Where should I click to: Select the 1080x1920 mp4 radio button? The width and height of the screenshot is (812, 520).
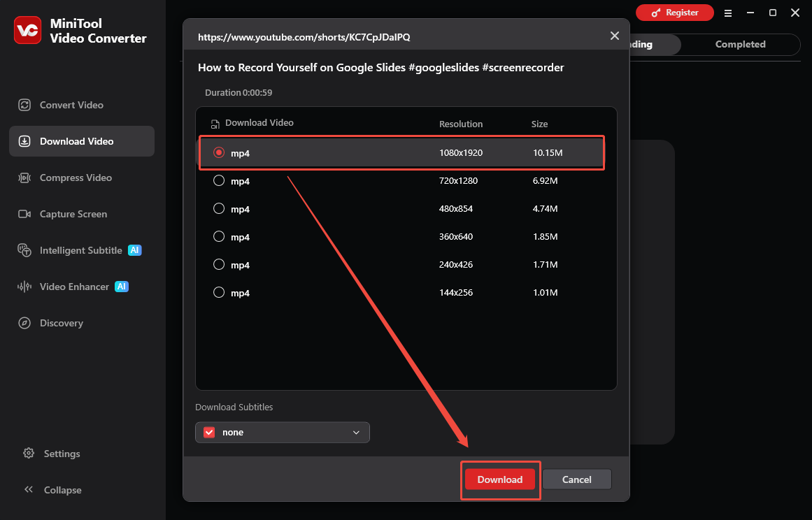(x=219, y=152)
